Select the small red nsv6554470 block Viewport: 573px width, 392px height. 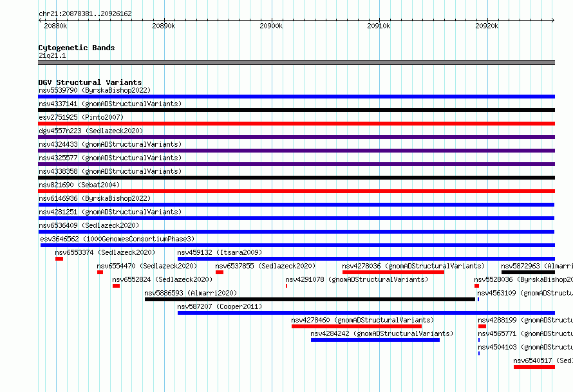(x=100, y=272)
